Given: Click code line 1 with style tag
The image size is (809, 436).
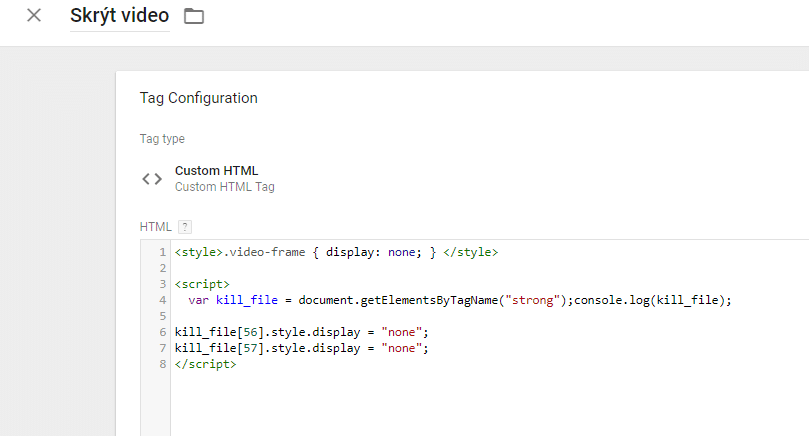Looking at the screenshot, I should 336,252.
